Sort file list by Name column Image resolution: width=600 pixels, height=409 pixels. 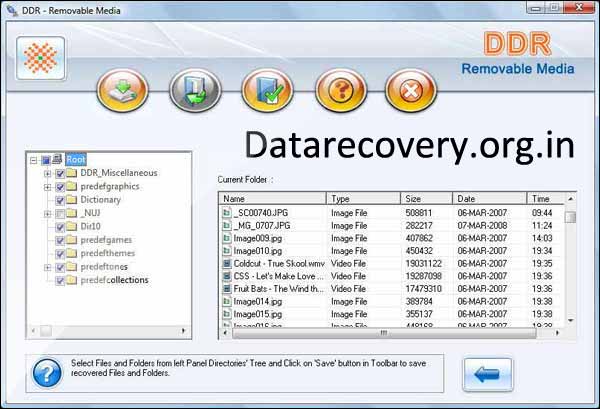click(x=272, y=199)
